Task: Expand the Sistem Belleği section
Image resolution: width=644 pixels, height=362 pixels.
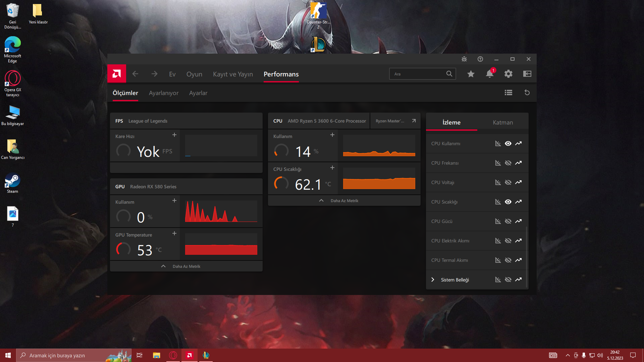Action: [x=433, y=280]
